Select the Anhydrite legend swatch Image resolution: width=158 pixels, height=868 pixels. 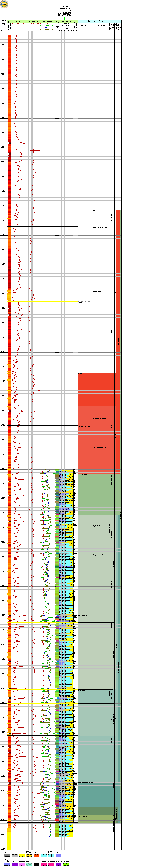click(x=22, y=864)
